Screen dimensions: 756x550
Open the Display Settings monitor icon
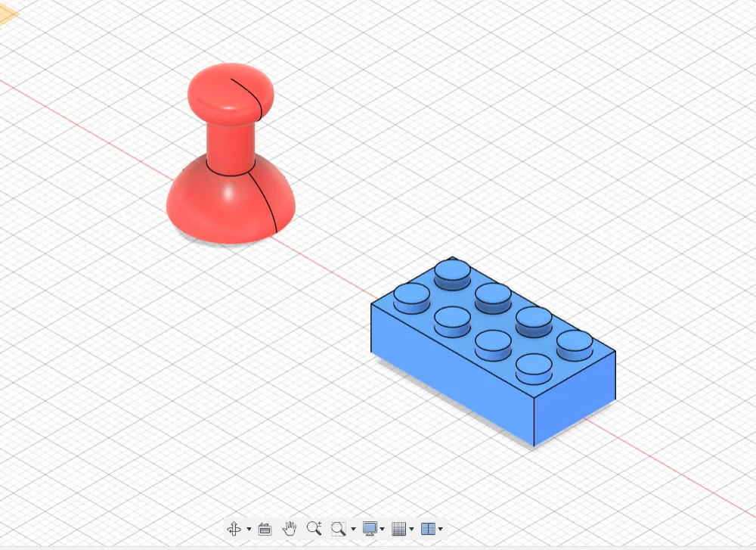tap(370, 529)
